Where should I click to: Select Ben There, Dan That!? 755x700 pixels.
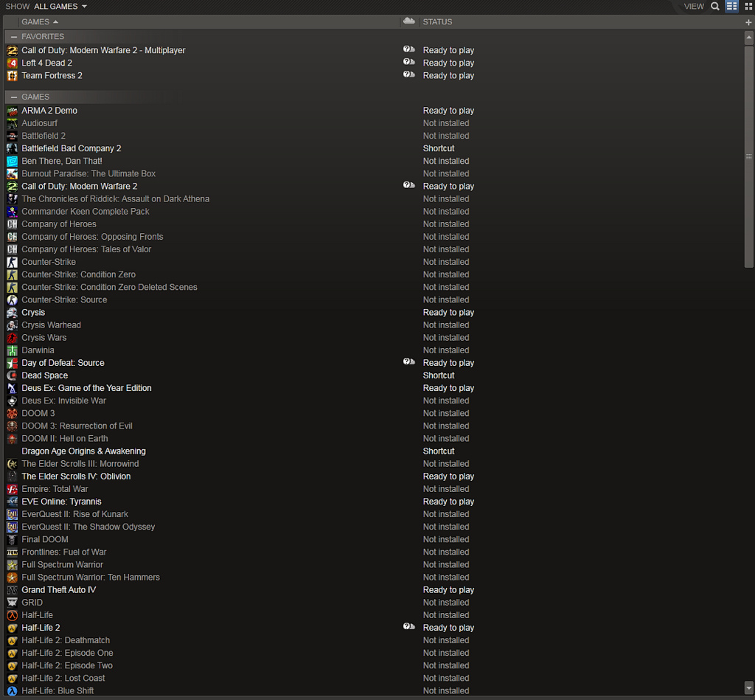click(62, 161)
